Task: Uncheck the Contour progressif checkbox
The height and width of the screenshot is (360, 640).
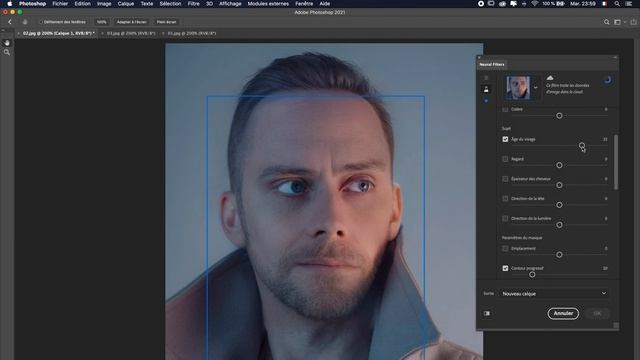Action: tap(505, 268)
